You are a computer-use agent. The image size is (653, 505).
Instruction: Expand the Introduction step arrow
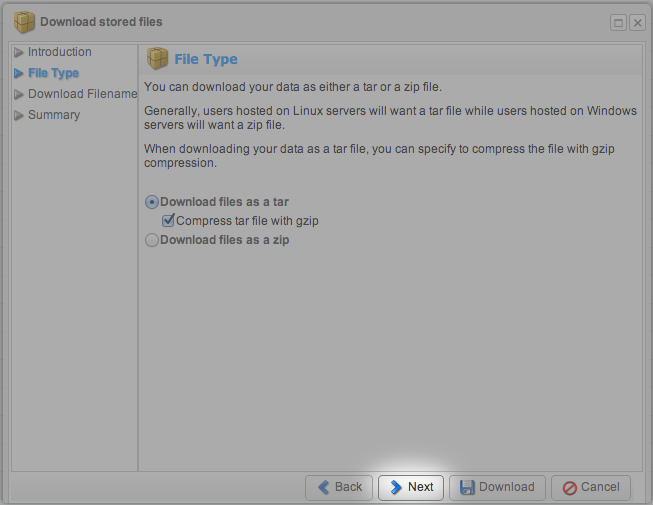(x=19, y=52)
